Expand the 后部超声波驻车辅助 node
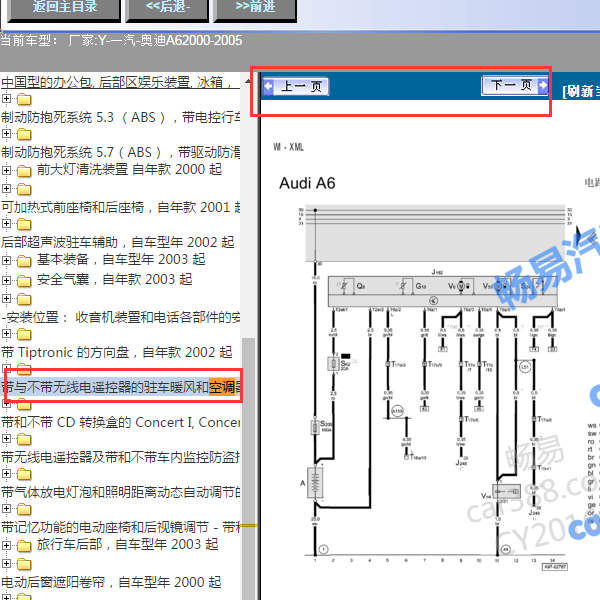 [6, 223]
